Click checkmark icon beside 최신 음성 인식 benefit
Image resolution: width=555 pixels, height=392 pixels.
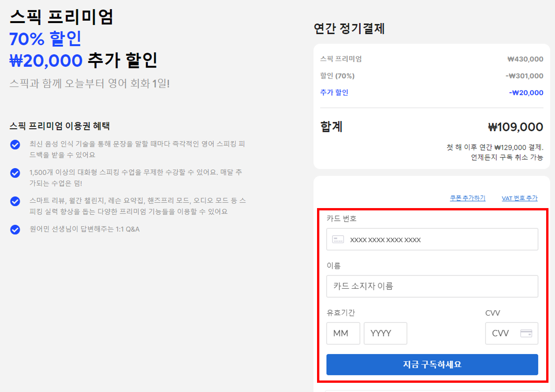(15, 144)
